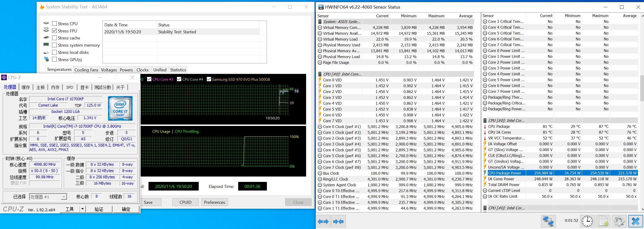Open the Statistics tab
The height and width of the screenshot is (229, 644).
(178, 70)
